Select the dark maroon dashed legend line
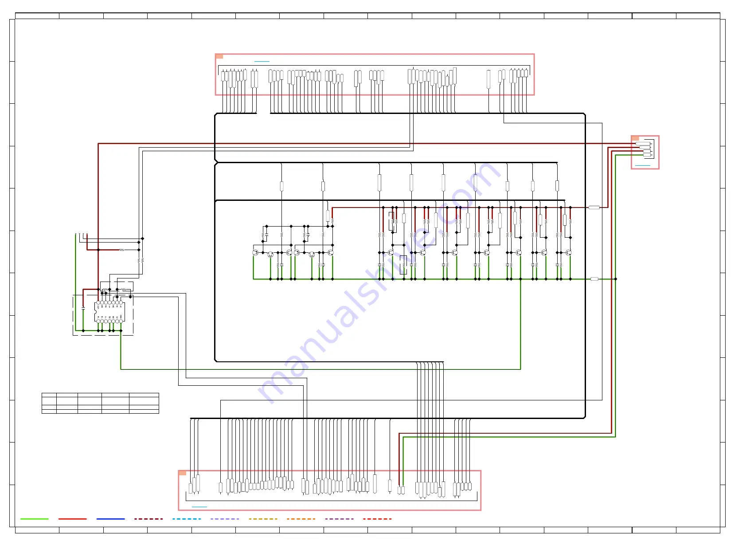 [x=149, y=519]
